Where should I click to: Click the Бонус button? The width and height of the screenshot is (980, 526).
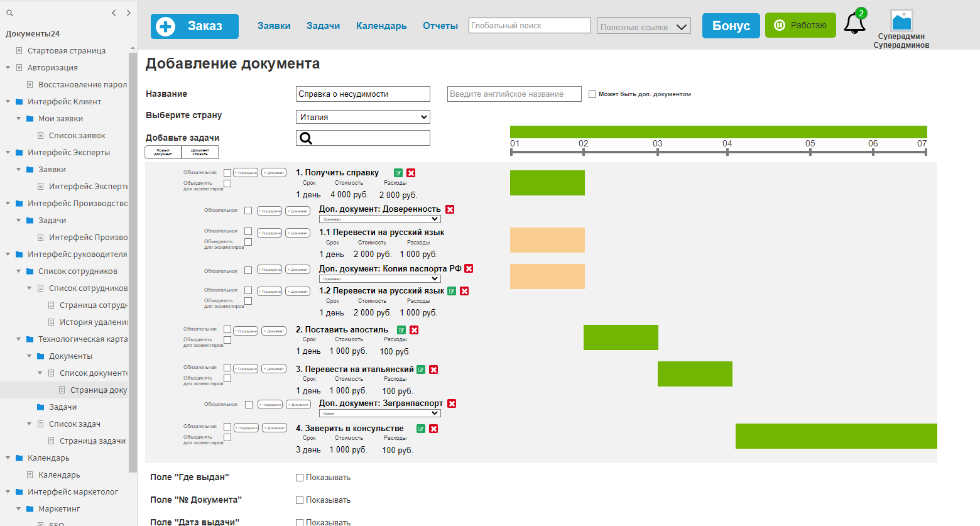pos(731,26)
